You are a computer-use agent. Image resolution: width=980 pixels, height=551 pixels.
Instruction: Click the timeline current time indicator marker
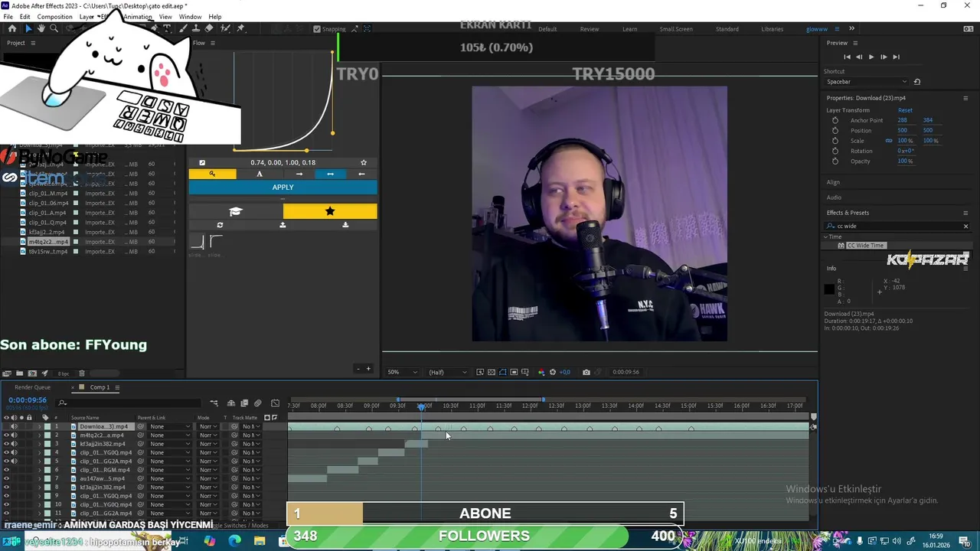point(421,406)
